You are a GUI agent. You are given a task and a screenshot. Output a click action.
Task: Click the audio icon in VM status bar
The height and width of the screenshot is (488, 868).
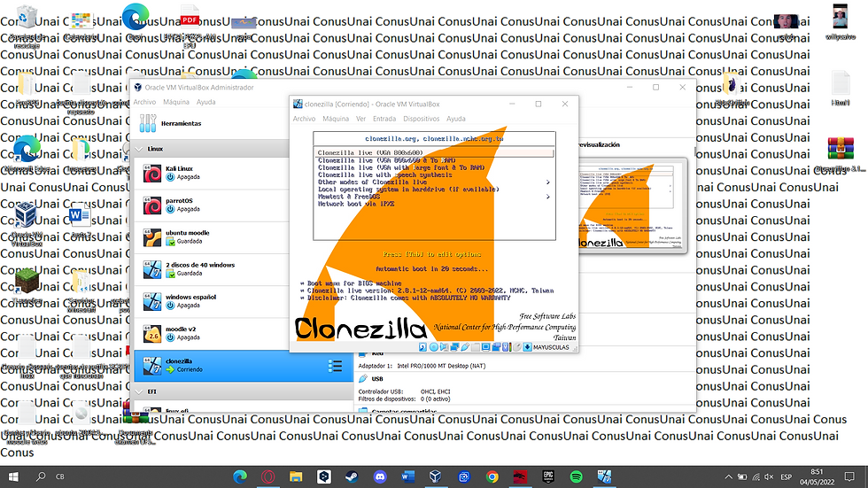pyautogui.click(x=444, y=347)
